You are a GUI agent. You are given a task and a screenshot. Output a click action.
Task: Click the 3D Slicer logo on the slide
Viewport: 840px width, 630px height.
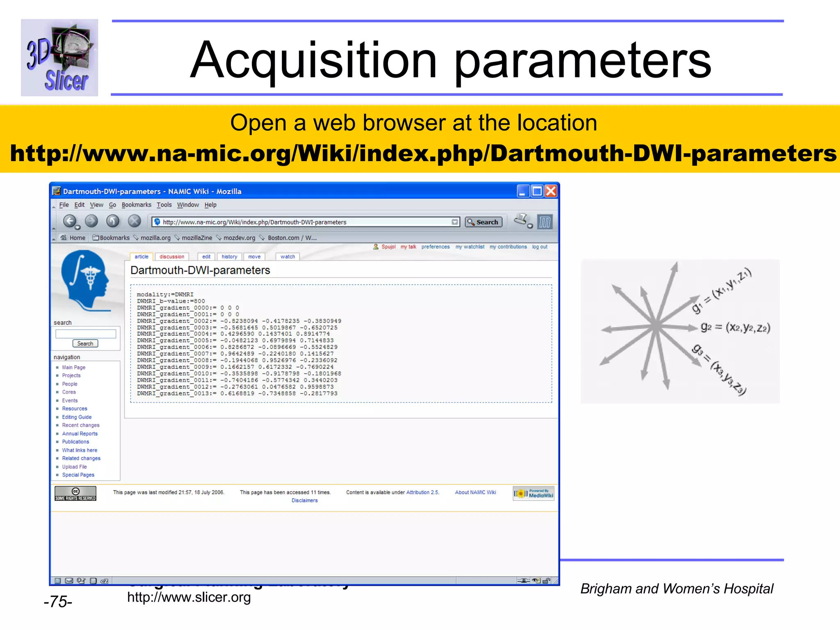pyautogui.click(x=59, y=57)
